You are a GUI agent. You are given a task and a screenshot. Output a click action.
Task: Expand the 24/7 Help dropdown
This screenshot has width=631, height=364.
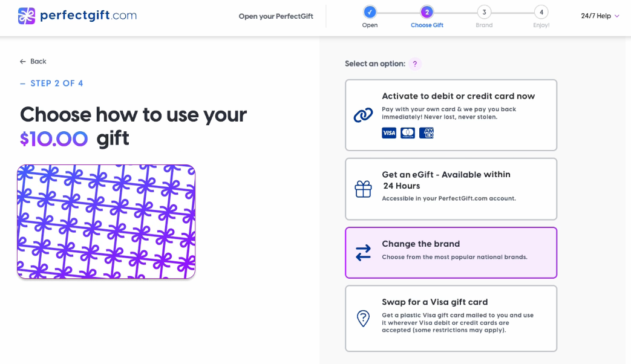tap(600, 16)
